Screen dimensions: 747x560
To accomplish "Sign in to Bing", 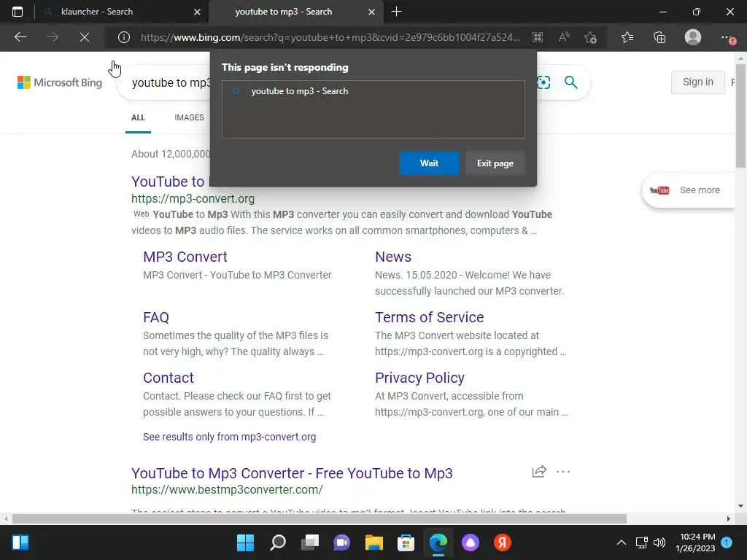I will [x=698, y=82].
